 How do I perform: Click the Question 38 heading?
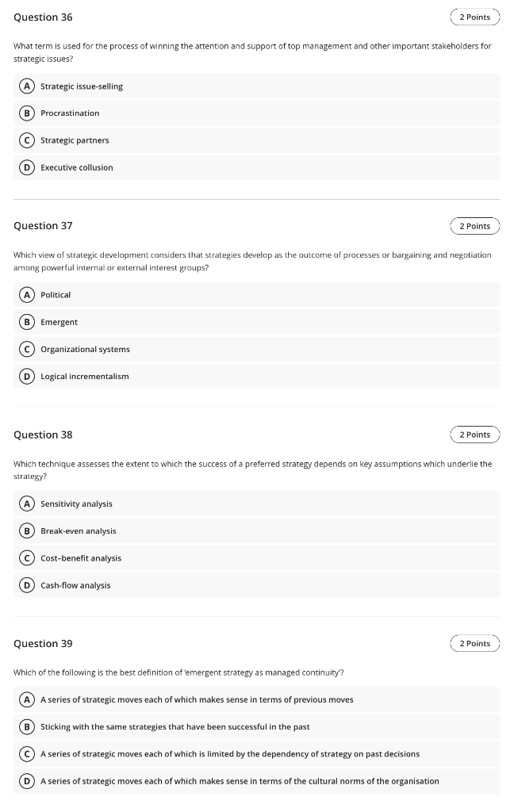[x=43, y=435]
